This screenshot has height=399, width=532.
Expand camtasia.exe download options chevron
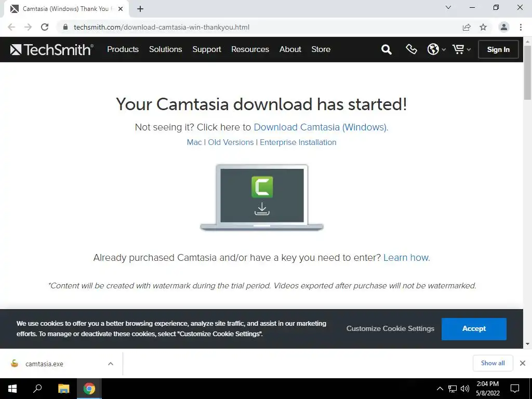[111, 364]
